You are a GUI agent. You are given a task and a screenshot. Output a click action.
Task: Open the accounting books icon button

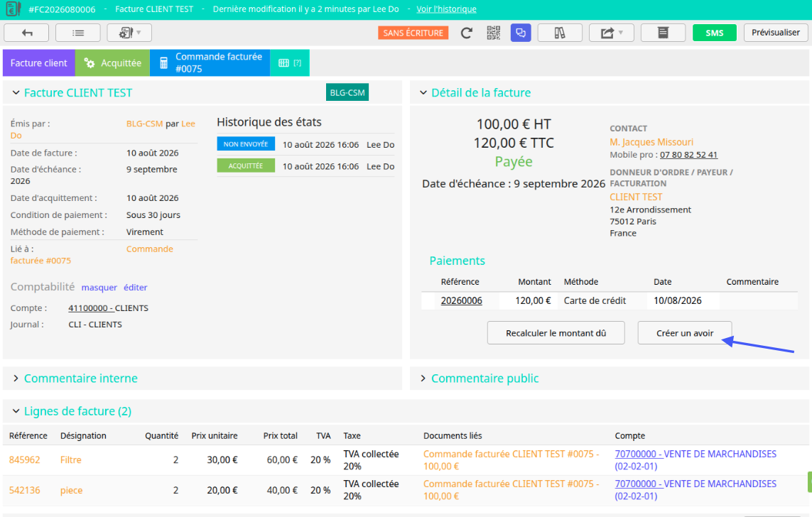560,33
